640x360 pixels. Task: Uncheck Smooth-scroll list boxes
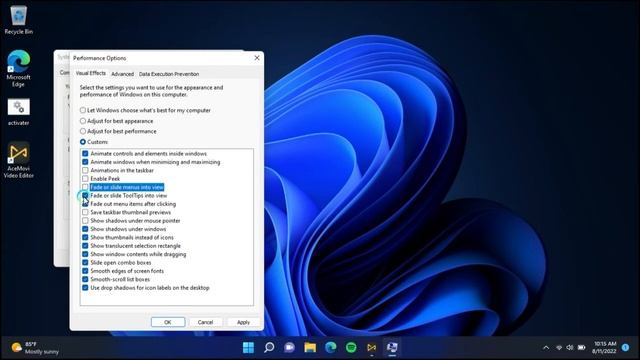tap(85, 279)
